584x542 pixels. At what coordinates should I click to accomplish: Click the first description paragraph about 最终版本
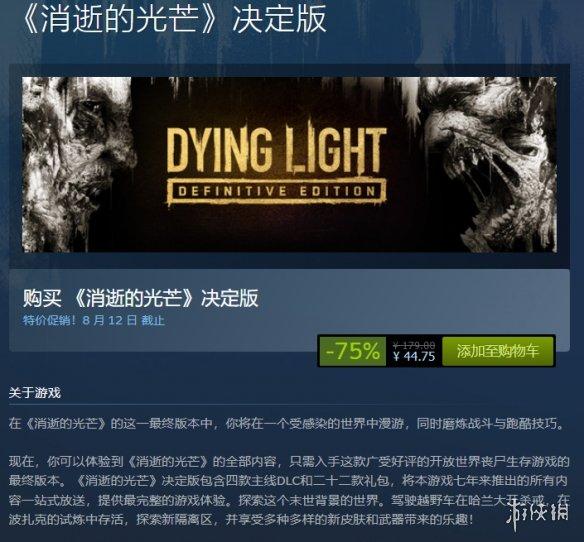(287, 424)
